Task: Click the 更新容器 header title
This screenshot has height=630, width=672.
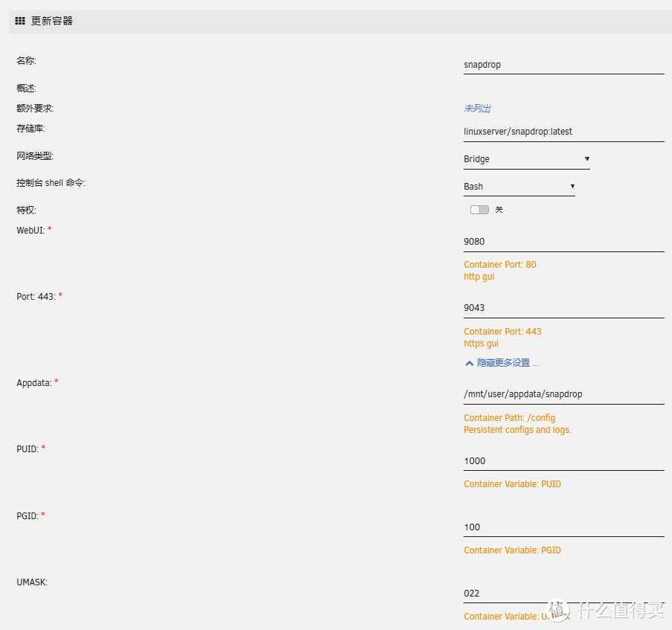Action: click(52, 21)
